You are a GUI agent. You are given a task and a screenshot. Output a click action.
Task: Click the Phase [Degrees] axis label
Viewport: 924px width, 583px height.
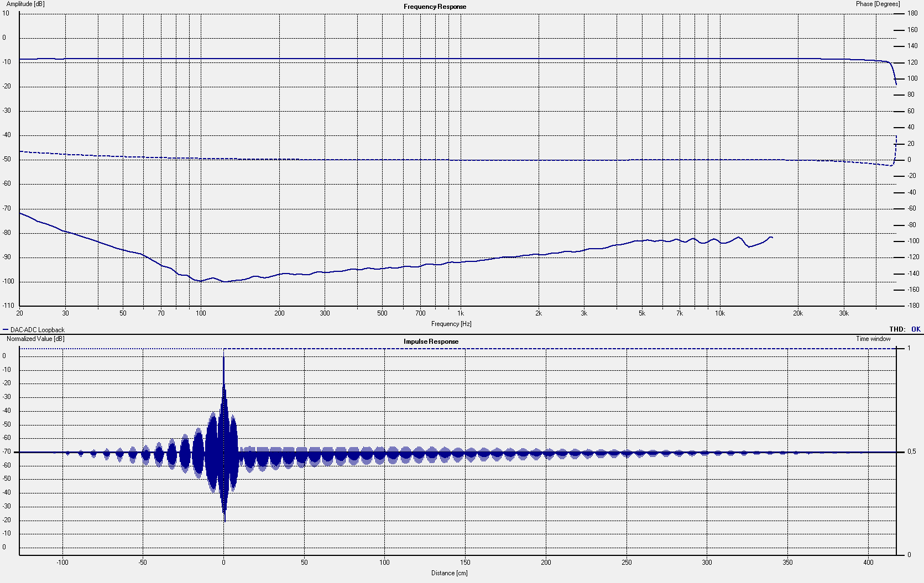coord(878,4)
